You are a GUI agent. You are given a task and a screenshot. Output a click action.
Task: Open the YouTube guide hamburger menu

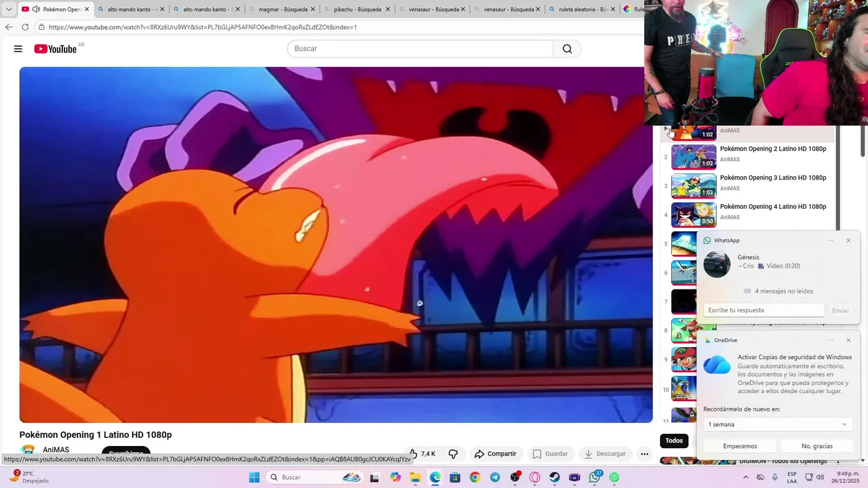(18, 49)
